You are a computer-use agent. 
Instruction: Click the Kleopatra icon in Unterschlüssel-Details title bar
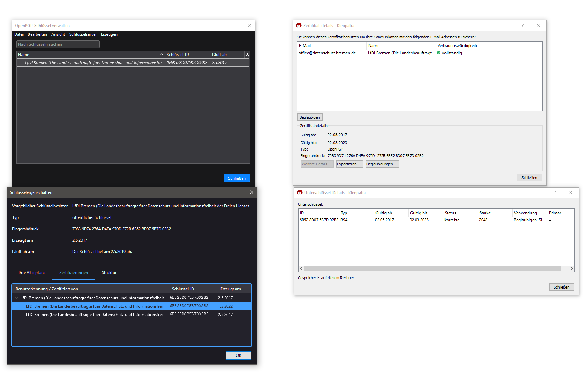pyautogui.click(x=300, y=192)
